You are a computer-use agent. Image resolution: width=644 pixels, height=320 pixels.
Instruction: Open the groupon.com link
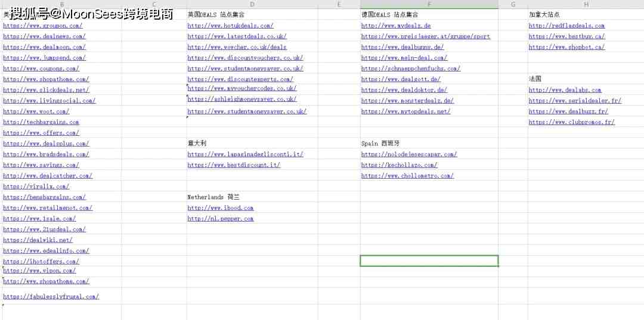click(x=43, y=26)
